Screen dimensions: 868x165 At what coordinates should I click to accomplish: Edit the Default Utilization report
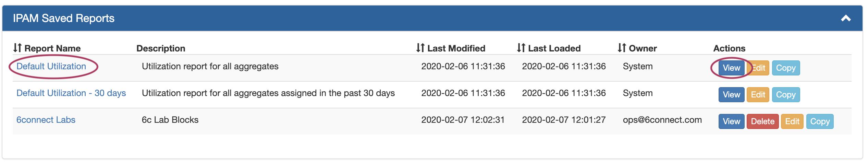click(759, 68)
